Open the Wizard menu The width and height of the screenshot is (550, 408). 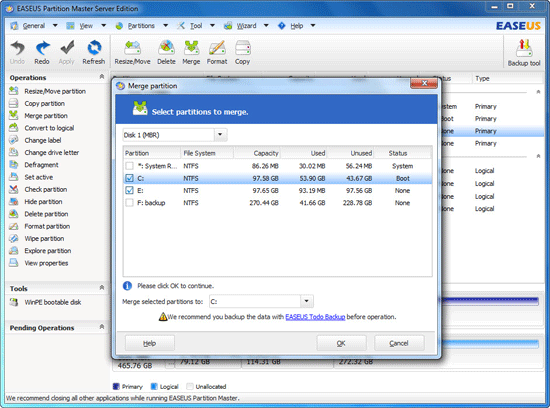click(246, 26)
